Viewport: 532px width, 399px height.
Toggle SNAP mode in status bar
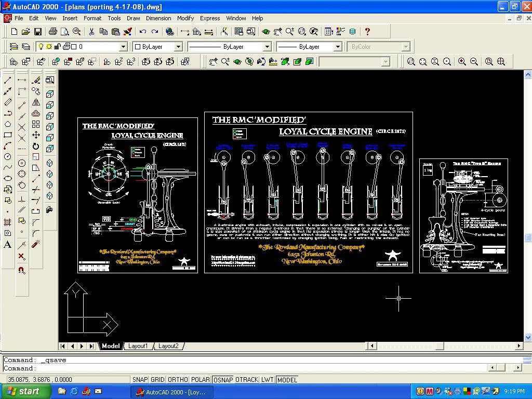[x=140, y=380]
